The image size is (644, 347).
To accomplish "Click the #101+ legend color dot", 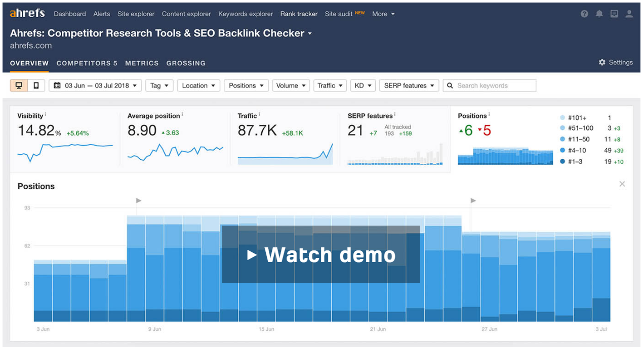I will 562,117.
